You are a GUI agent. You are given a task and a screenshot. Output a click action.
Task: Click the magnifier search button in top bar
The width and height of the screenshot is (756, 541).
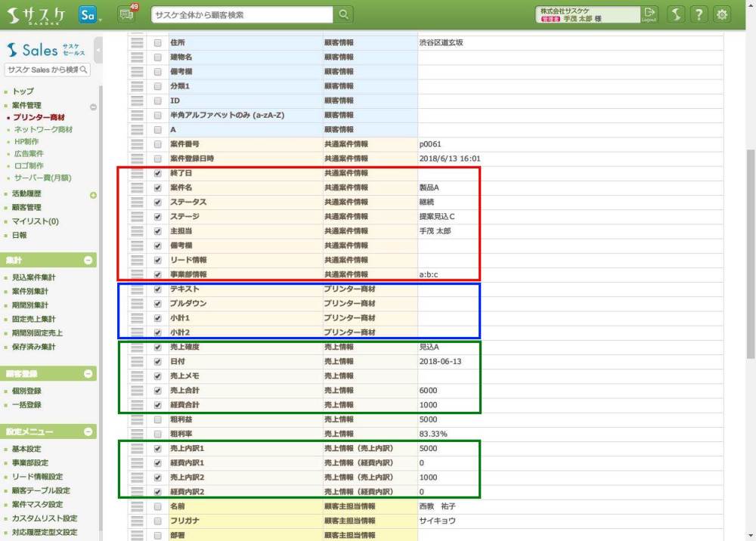point(343,14)
